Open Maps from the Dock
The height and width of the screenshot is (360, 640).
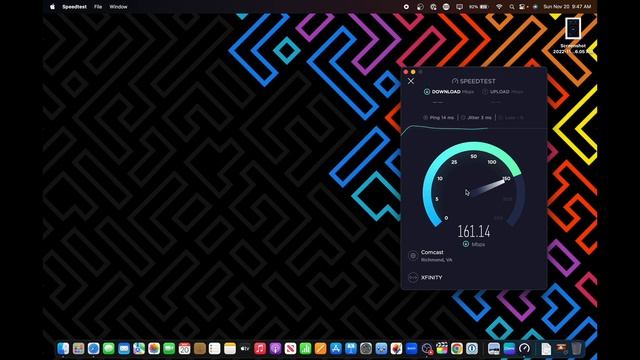click(x=139, y=349)
